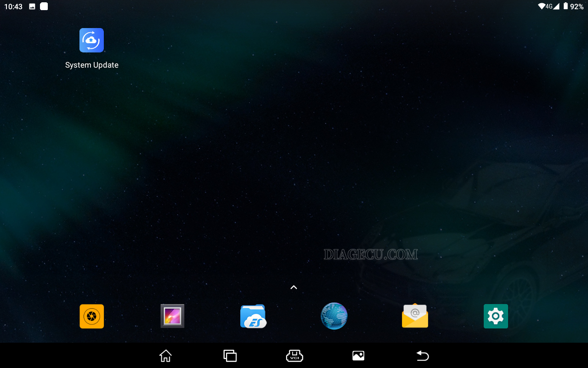Viewport: 588px width, 368px height.
Task: Tap the VCI connection icon
Action: point(294,356)
